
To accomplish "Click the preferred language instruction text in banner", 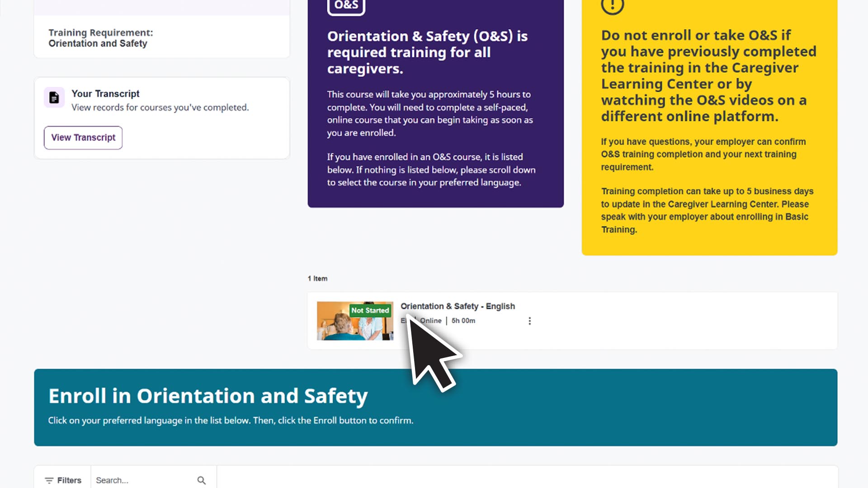I will pyautogui.click(x=231, y=421).
